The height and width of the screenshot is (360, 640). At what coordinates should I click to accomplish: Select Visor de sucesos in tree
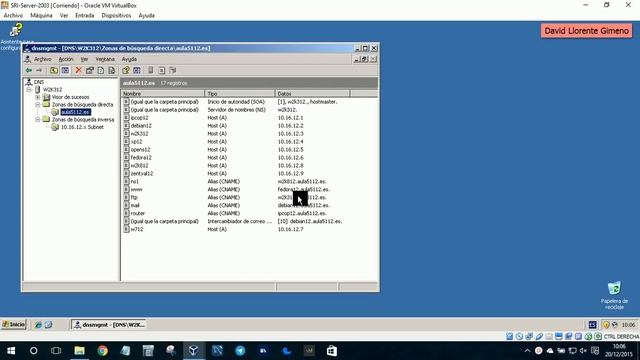(70, 97)
